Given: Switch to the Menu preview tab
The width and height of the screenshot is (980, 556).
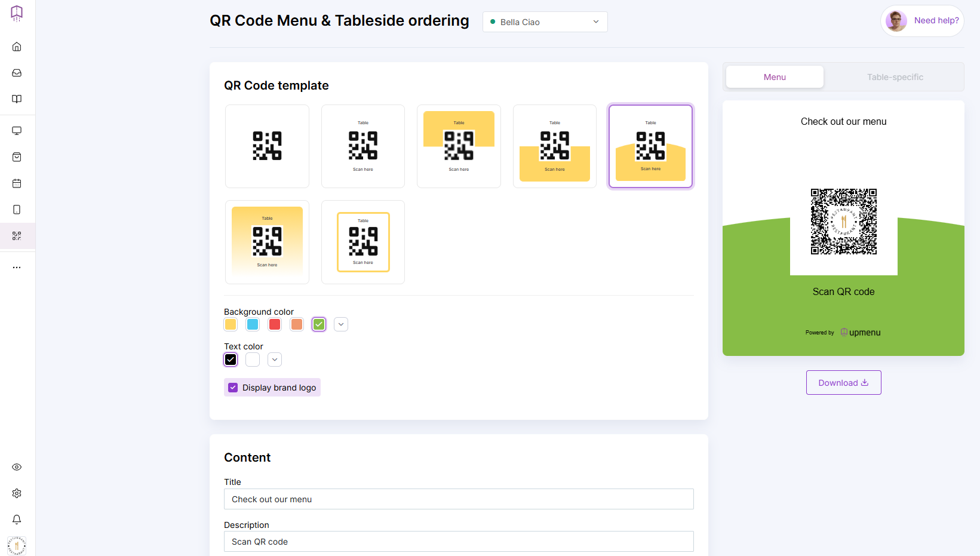Looking at the screenshot, I should pyautogui.click(x=775, y=77).
